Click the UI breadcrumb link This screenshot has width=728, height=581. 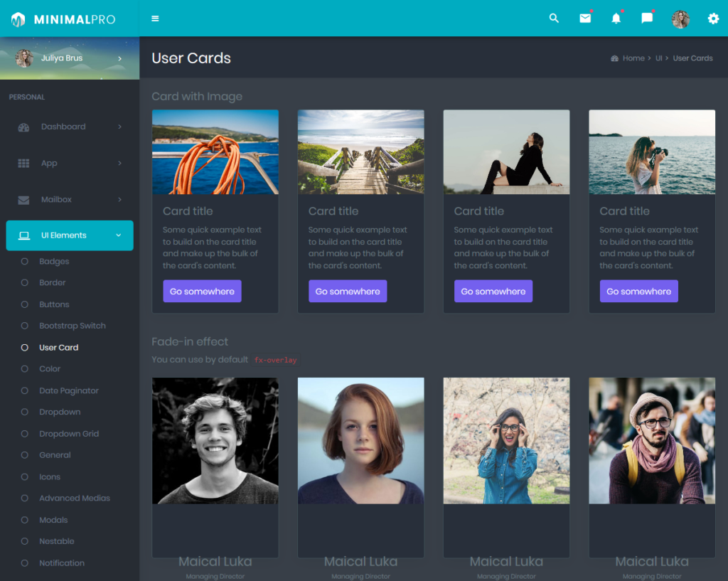(x=658, y=58)
